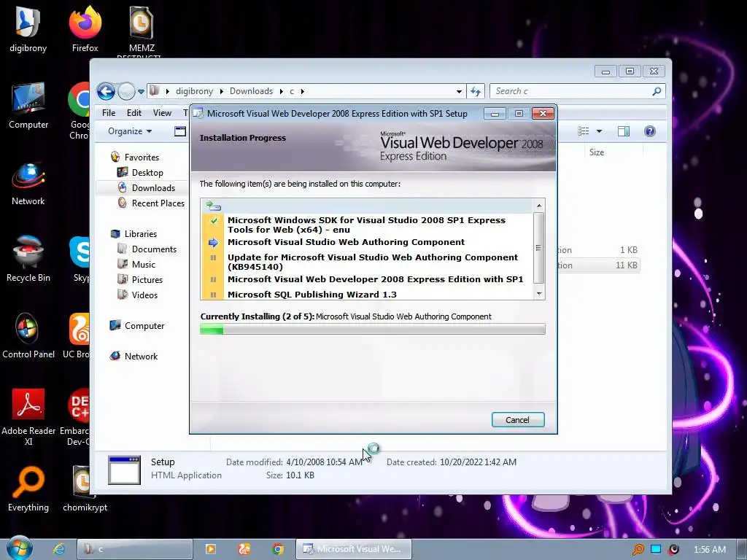Open the Recycle Bin
This screenshot has height=560, width=747.
tap(28, 260)
